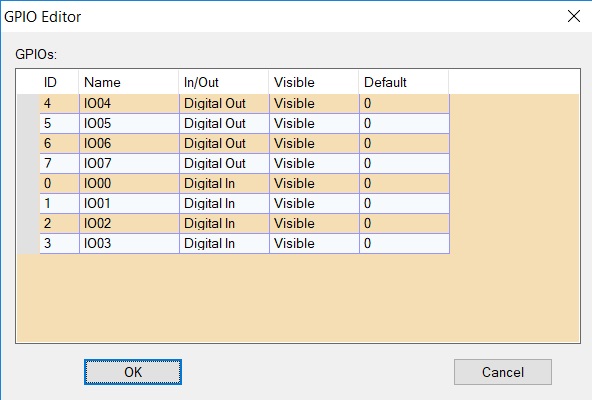Viewport: 592px width, 400px height.
Task: Change the In/Out setting of IO03
Action: tap(224, 243)
